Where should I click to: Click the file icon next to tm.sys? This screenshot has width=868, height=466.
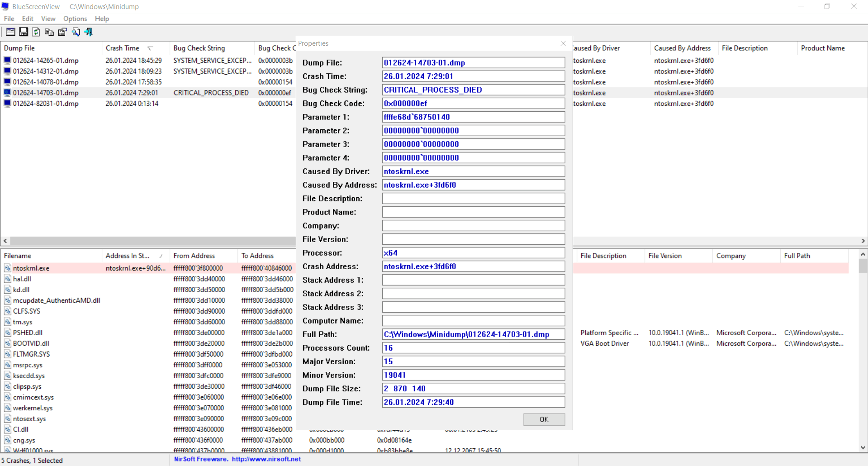coord(8,322)
